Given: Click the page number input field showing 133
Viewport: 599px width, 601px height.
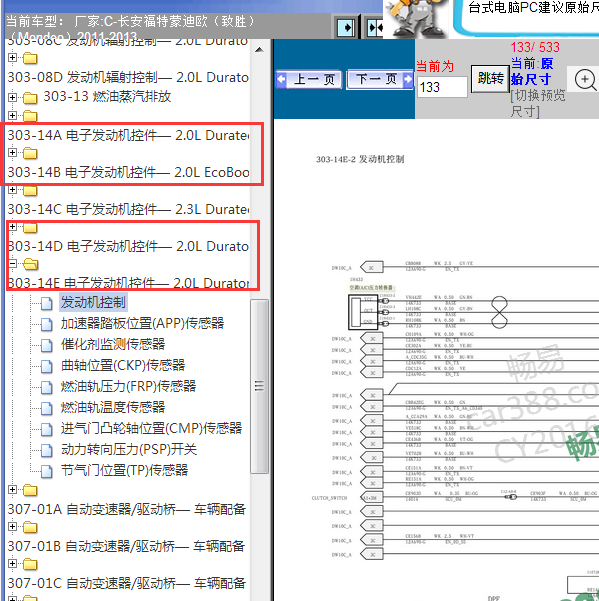Looking at the screenshot, I should pyautogui.click(x=442, y=87).
